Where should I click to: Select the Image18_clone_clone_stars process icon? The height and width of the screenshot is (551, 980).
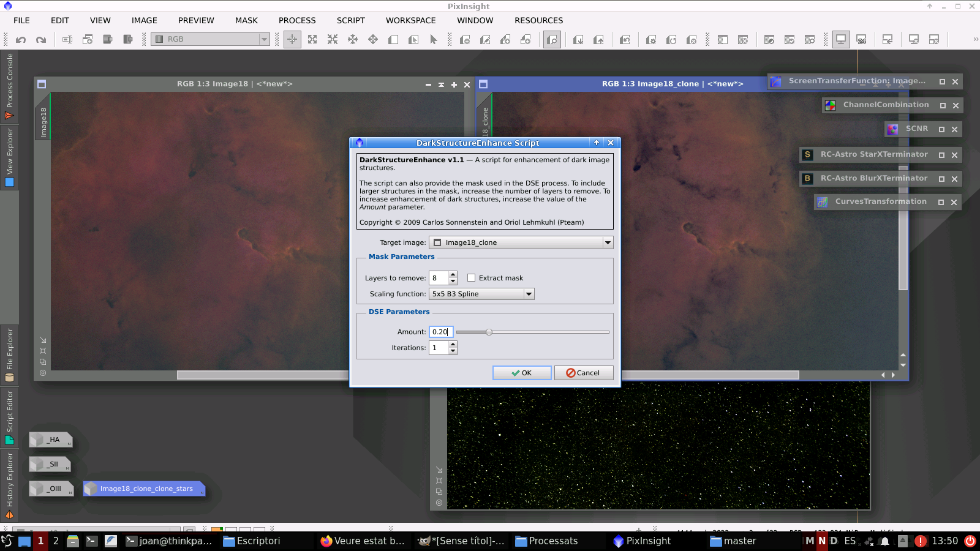(144, 489)
